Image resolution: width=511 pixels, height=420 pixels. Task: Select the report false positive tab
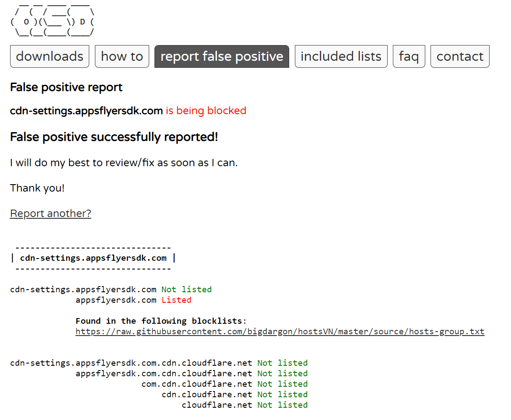pyautogui.click(x=222, y=56)
